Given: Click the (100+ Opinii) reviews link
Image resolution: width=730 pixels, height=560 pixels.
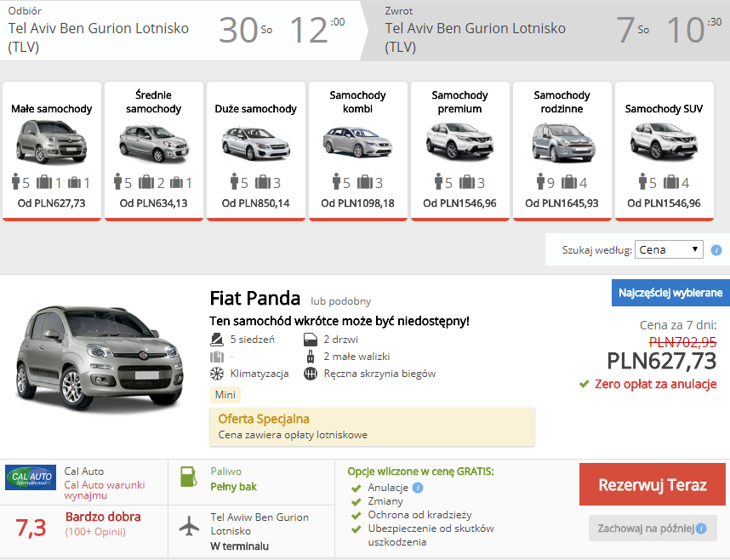Looking at the screenshot, I should click(x=95, y=532).
